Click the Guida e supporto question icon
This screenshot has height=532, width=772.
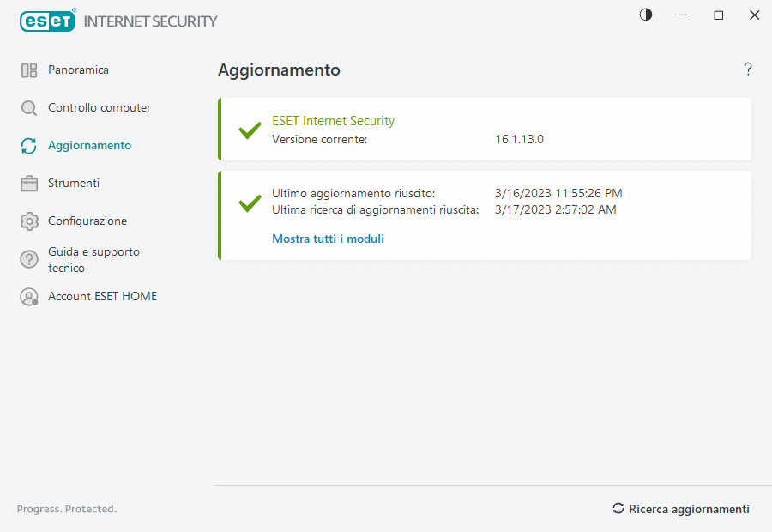tap(29, 259)
